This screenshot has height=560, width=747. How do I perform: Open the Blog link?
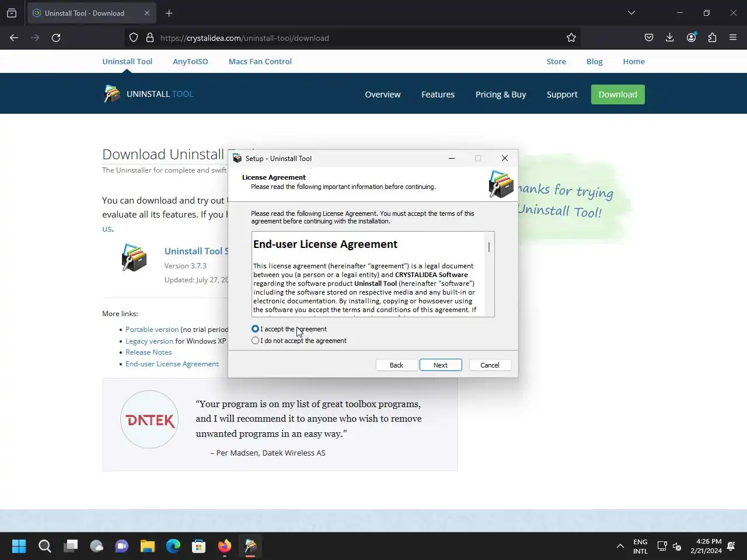click(x=595, y=61)
